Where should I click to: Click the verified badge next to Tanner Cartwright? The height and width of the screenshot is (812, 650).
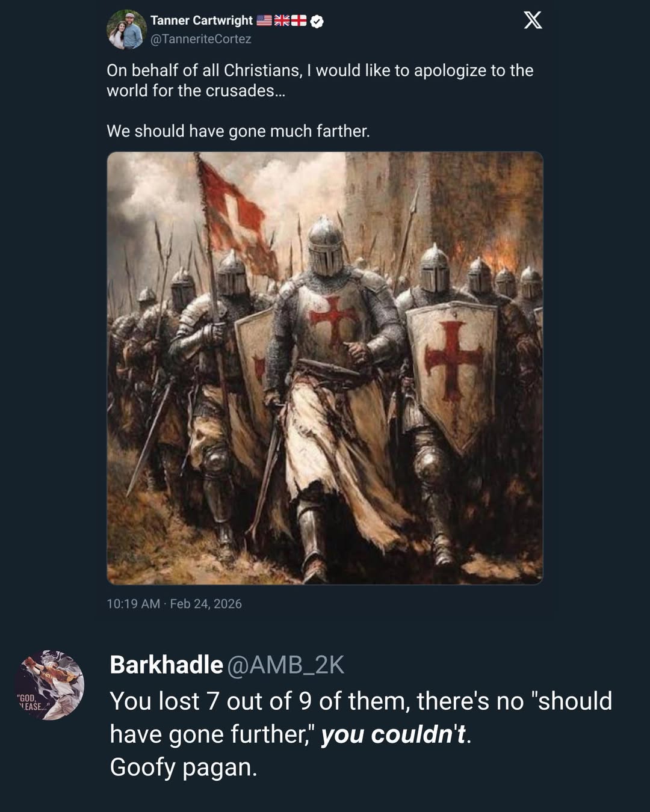(x=315, y=19)
